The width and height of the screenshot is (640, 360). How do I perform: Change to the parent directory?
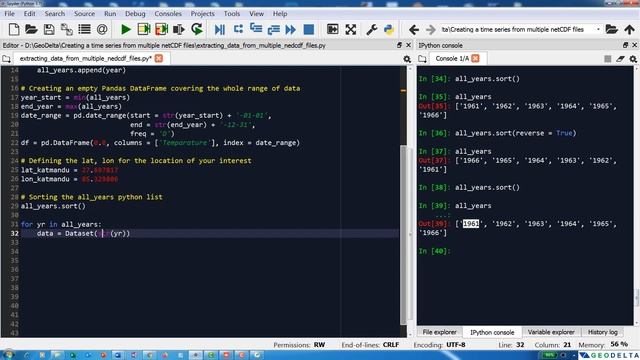click(x=629, y=29)
